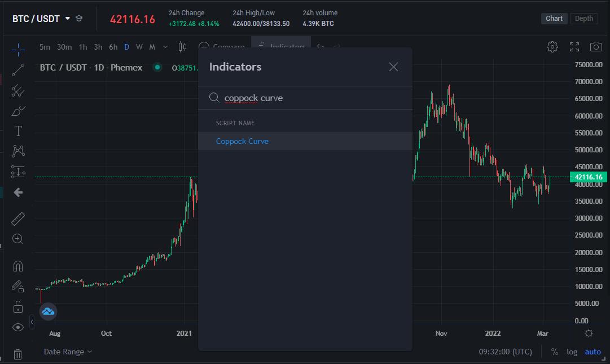The image size is (610, 364).
Task: Pick the measure ruler tool
Action: click(x=18, y=218)
